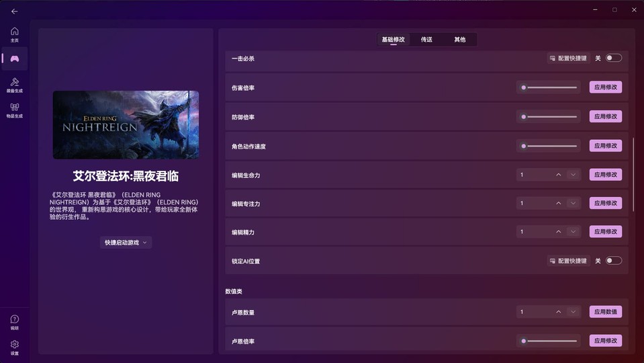
Task: Click 应用数值 for 卢恩数量
Action: point(605,312)
